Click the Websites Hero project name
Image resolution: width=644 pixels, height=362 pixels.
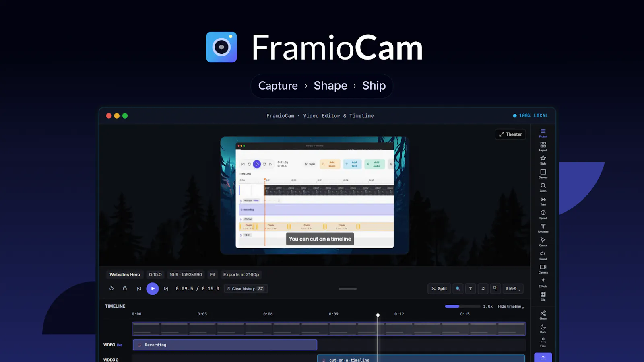click(x=125, y=275)
